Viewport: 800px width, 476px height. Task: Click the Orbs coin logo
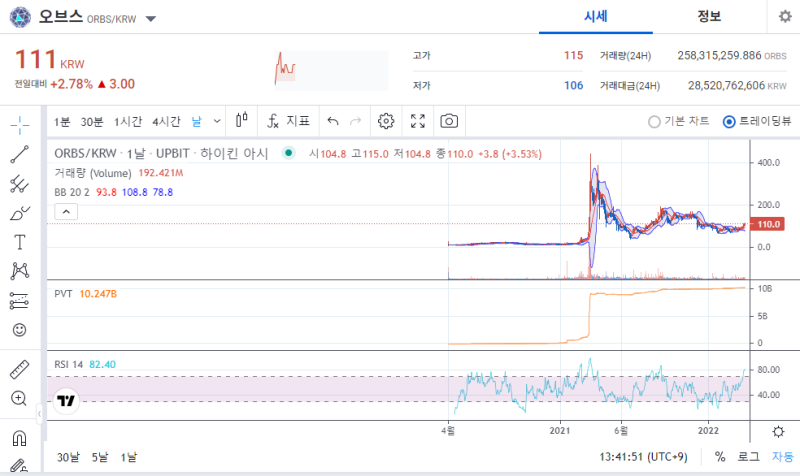tap(20, 17)
